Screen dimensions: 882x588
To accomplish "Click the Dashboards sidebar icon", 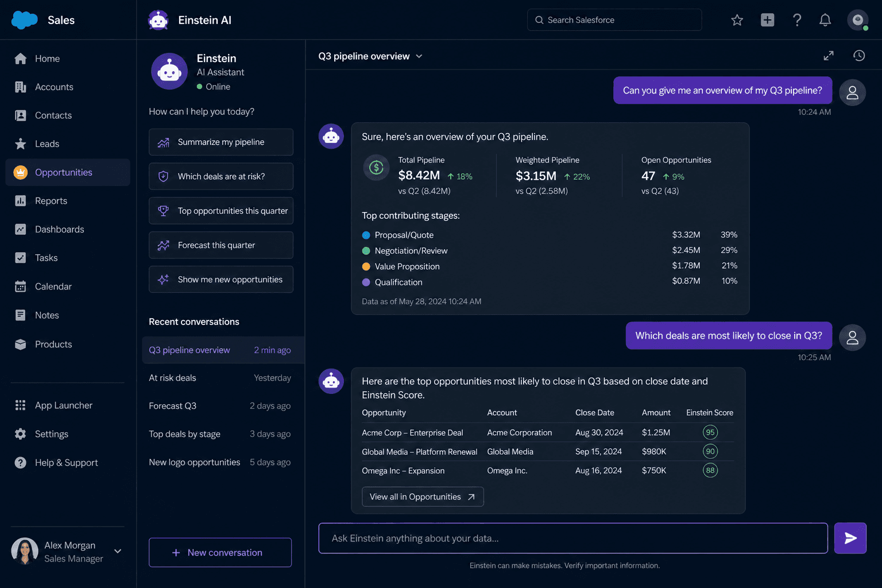I will click(21, 229).
